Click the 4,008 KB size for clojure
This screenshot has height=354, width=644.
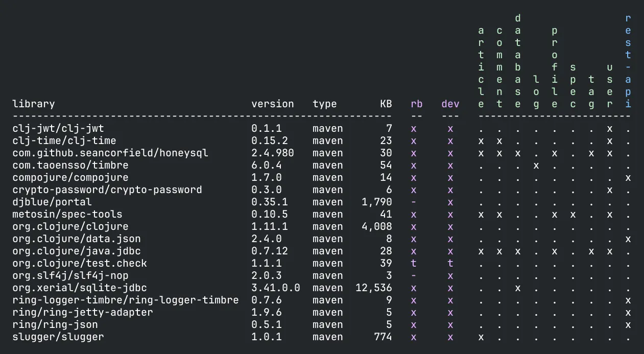point(377,227)
